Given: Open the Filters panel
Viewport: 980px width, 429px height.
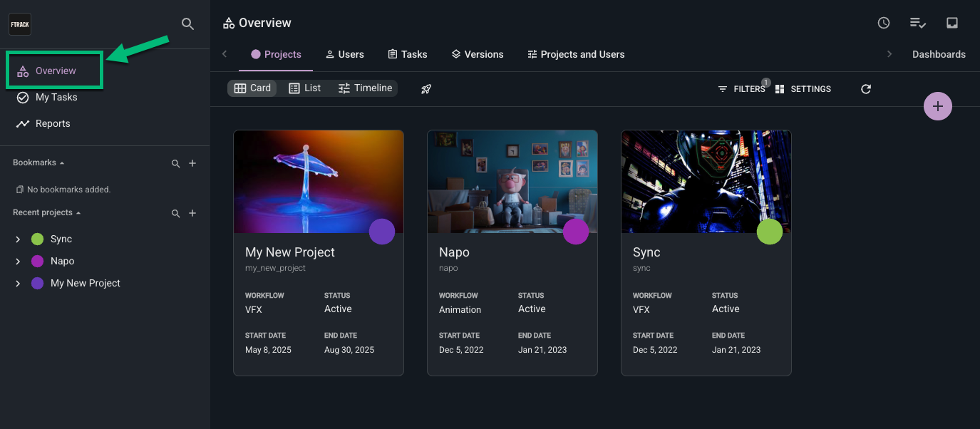Looking at the screenshot, I should (x=743, y=89).
